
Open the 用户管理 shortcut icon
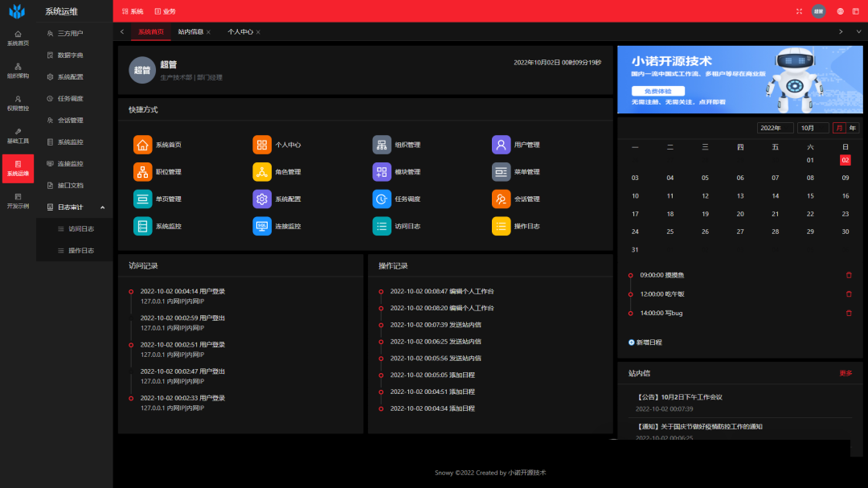[x=501, y=145]
